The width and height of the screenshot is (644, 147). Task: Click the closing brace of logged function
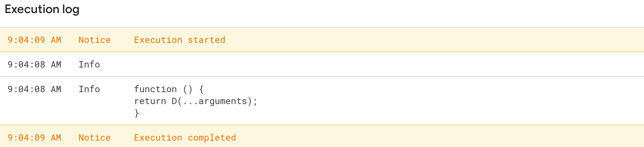137,113
